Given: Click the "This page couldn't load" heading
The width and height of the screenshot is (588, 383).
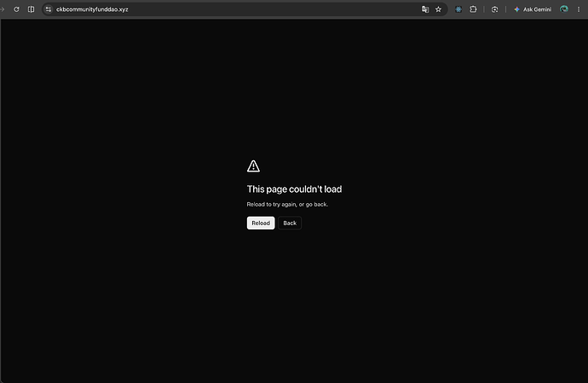Looking at the screenshot, I should click(294, 189).
